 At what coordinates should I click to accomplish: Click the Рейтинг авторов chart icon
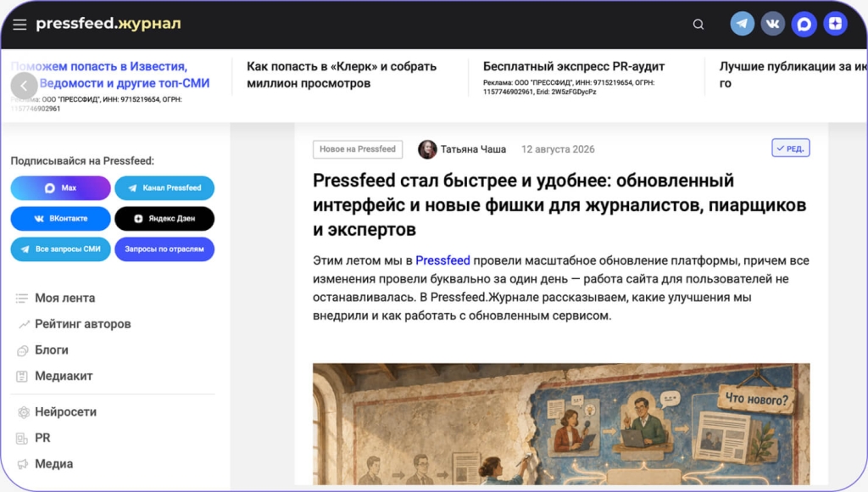23,325
